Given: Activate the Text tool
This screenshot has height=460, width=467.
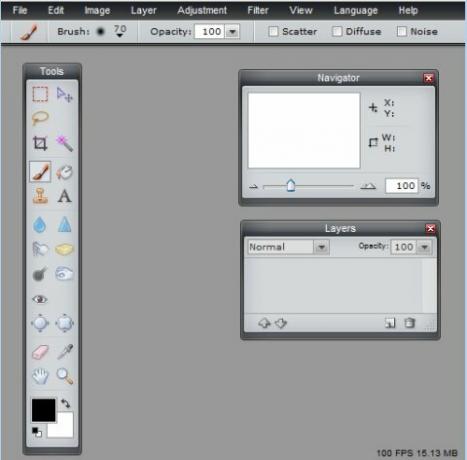Looking at the screenshot, I should [64, 196].
